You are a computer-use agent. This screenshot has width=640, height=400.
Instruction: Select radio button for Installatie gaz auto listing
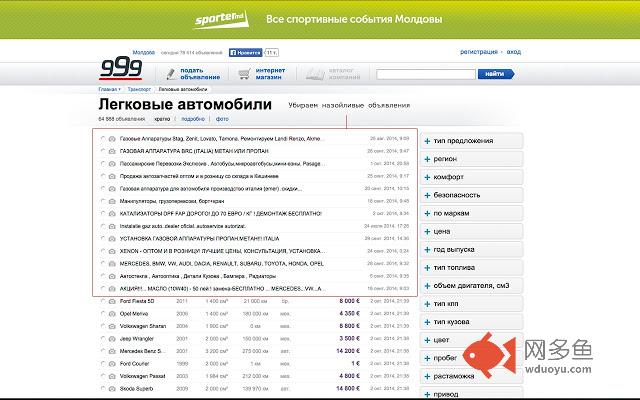(x=103, y=226)
